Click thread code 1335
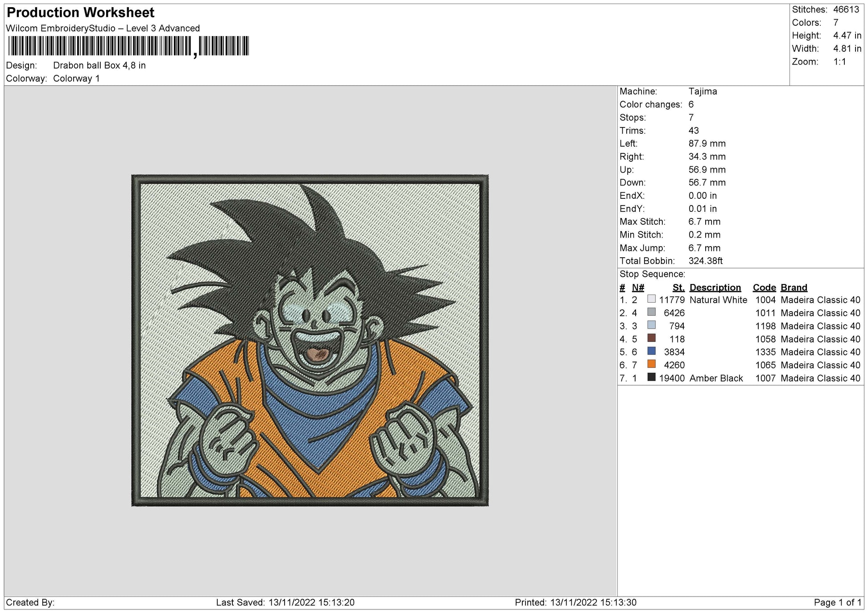The height and width of the screenshot is (613, 868). (765, 352)
